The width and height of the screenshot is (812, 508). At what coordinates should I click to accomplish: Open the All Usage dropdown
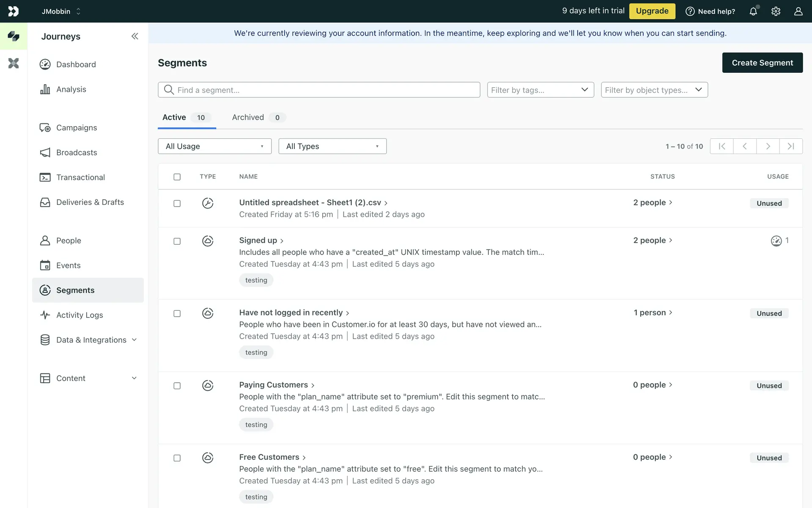(214, 146)
